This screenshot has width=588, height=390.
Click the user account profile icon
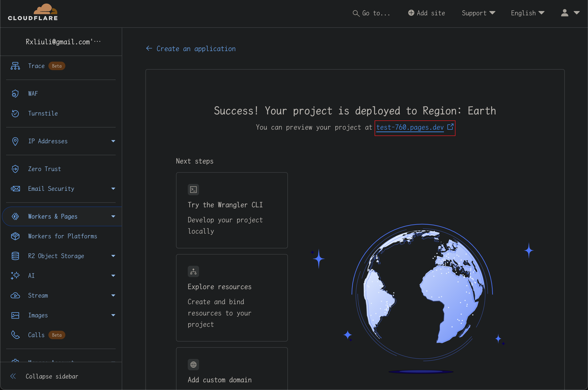(x=565, y=13)
